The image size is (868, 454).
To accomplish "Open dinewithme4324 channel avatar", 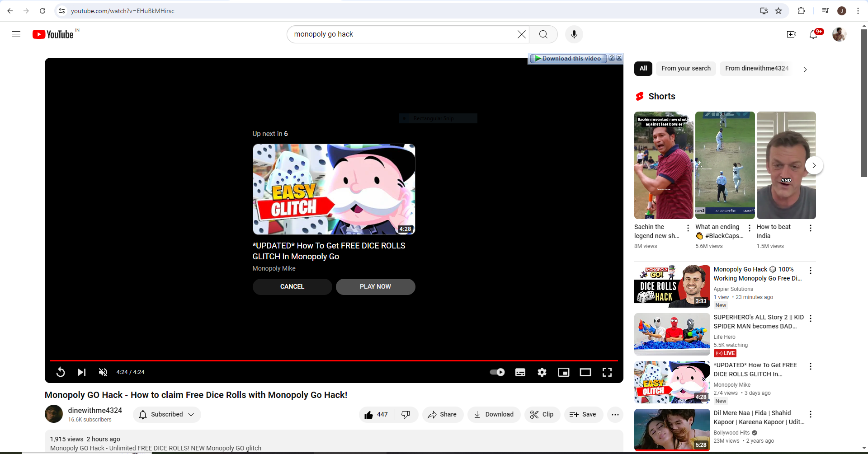I will point(54,414).
